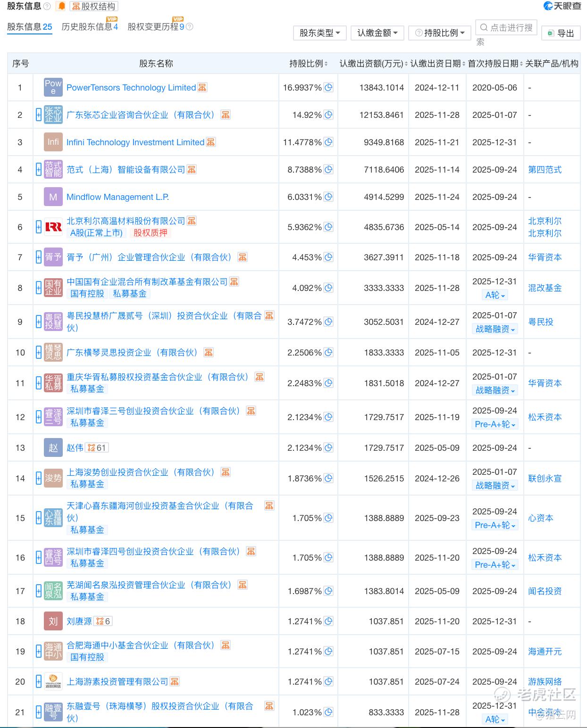Open equity structure icon for 东融壹号（珠海横琴）
The width and height of the screenshot is (587, 728).
[x=269, y=706]
